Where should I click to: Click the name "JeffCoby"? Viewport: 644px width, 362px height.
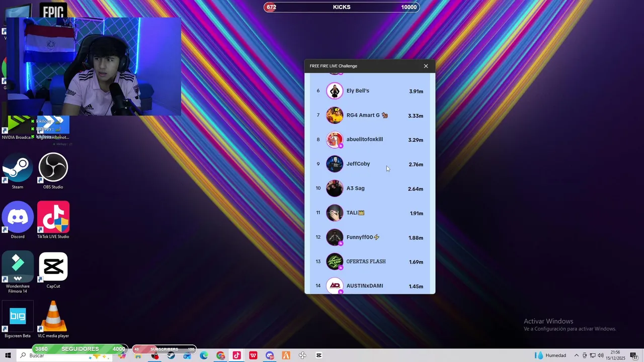pos(358,164)
